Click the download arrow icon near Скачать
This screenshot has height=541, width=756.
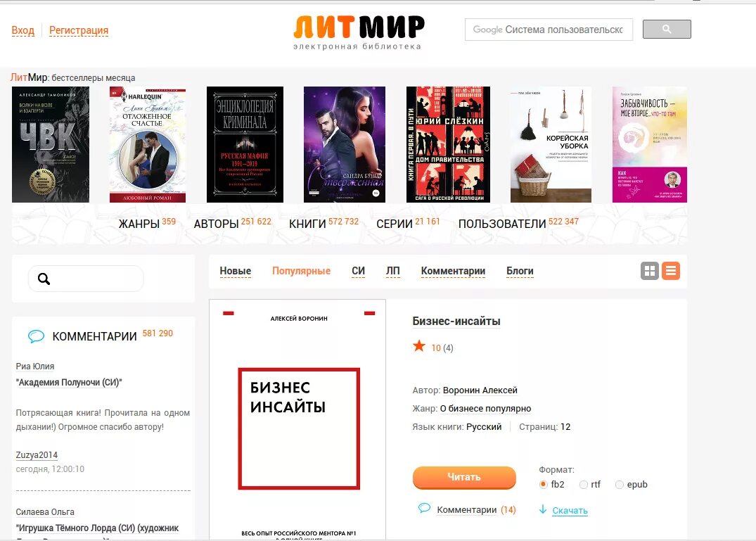543,509
